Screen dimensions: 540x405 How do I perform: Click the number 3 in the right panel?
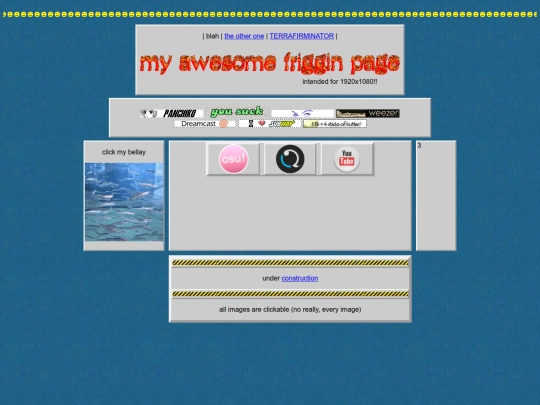point(419,145)
